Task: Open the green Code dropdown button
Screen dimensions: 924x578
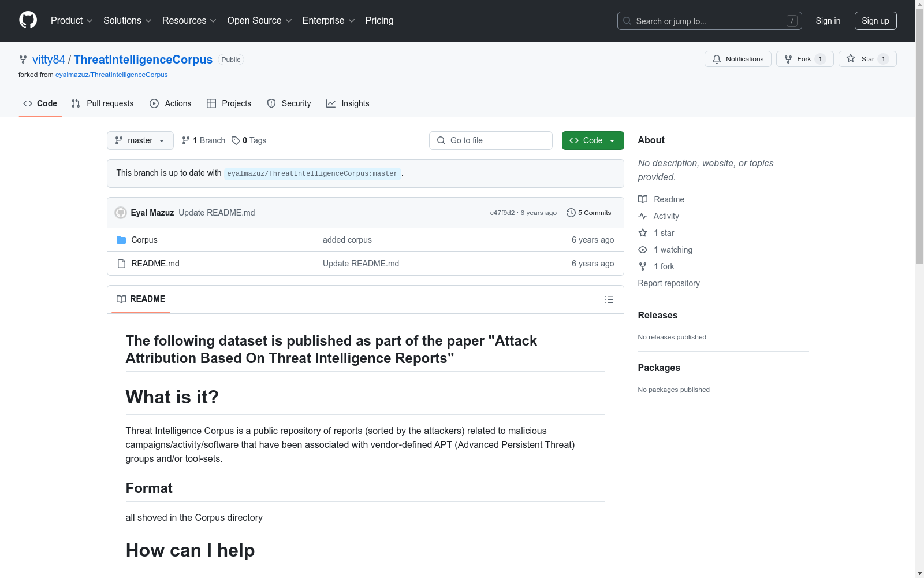Action: 593,140
